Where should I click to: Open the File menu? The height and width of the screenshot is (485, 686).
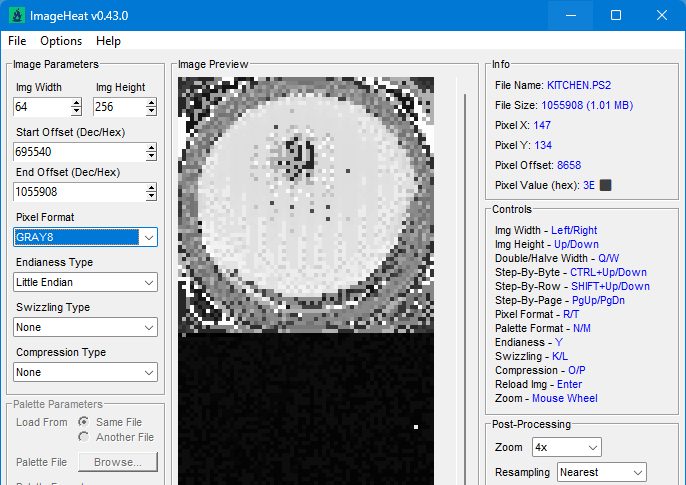(x=17, y=41)
